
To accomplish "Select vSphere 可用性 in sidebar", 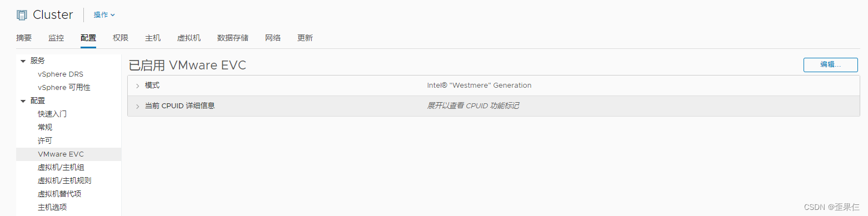I will 64,87.
